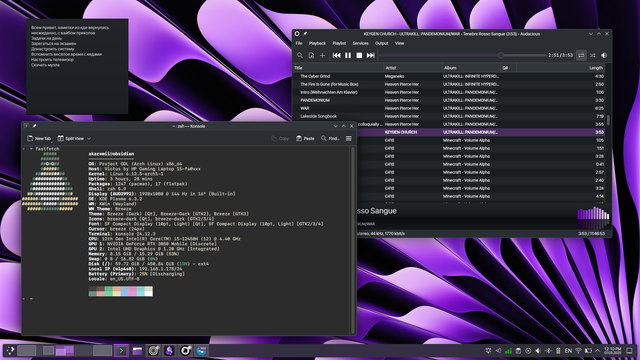
Task: Sort playlist by the Artist column header
Action: [413, 68]
